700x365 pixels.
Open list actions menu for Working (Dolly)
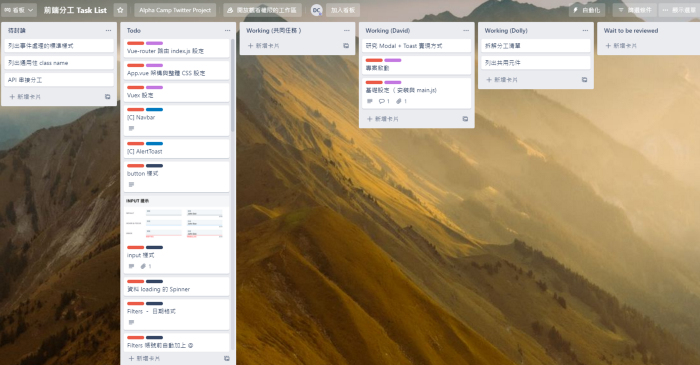click(585, 30)
